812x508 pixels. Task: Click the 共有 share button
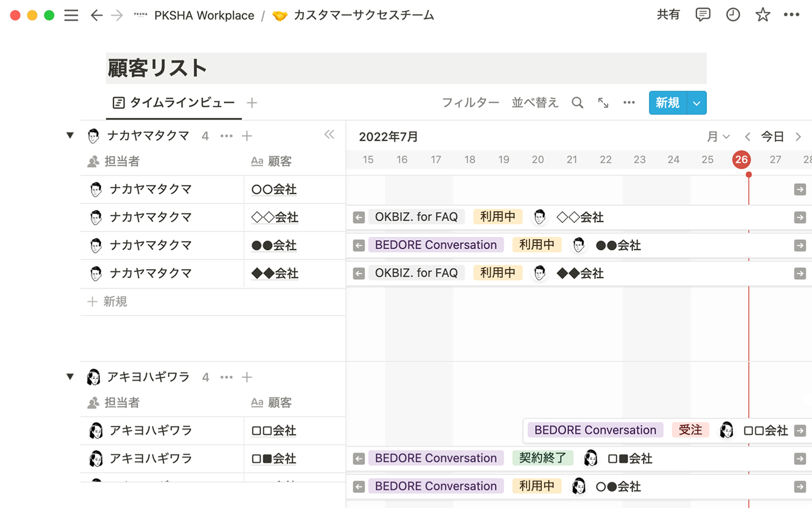tap(668, 15)
